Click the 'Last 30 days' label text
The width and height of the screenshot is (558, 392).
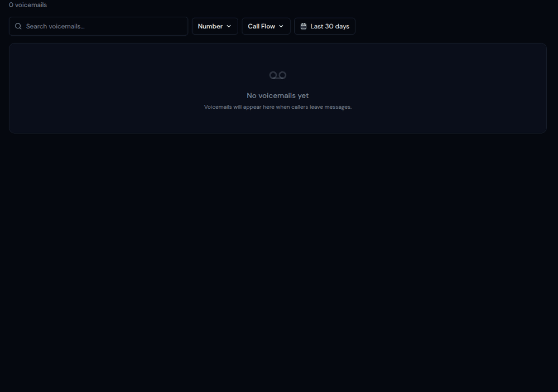click(330, 26)
